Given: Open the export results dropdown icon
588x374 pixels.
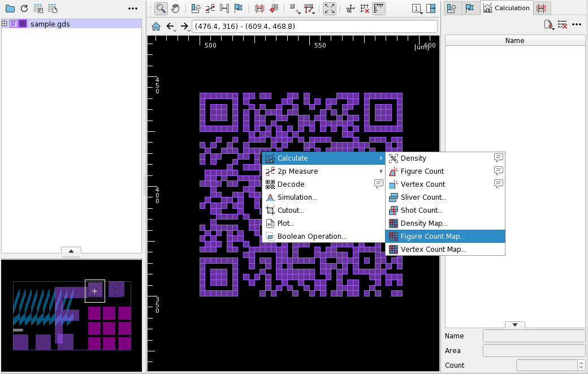Looking at the screenshot, I should click(549, 25).
